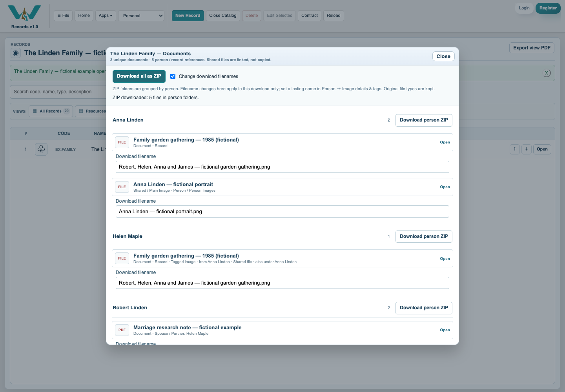
Task: Click the move down arrow in record row
Action: (x=527, y=149)
